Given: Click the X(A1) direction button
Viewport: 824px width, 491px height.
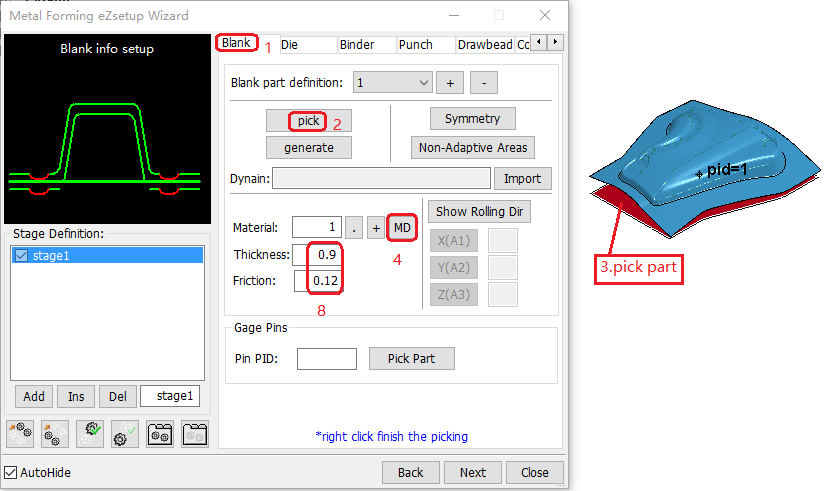Looking at the screenshot, I should point(454,241).
